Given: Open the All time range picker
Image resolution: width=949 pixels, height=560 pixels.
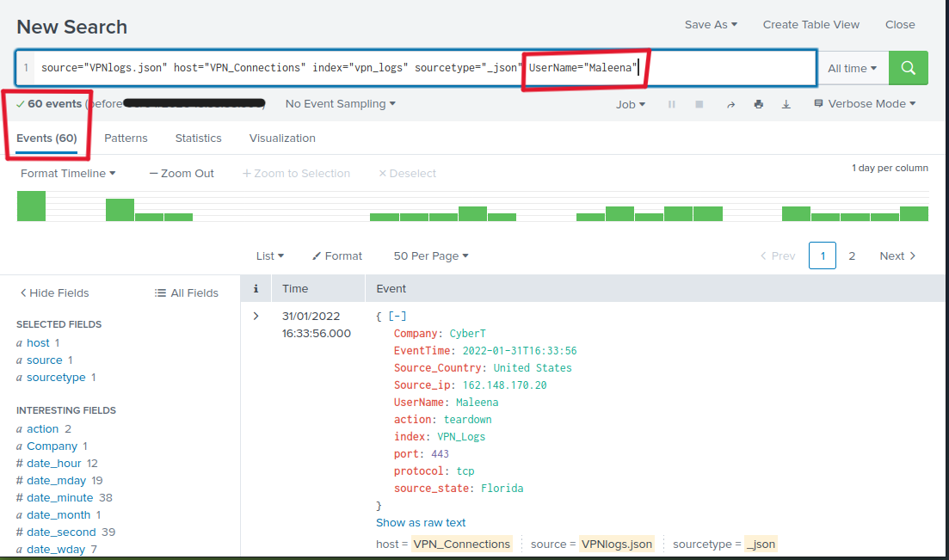Looking at the screenshot, I should (852, 68).
